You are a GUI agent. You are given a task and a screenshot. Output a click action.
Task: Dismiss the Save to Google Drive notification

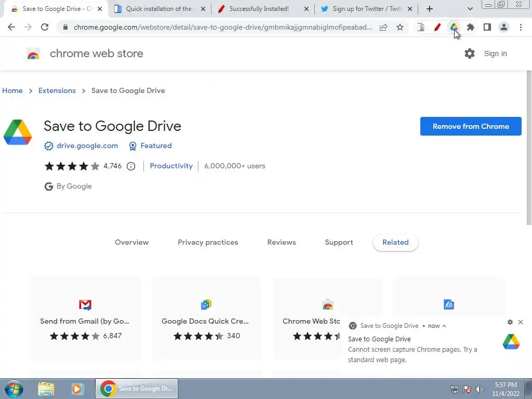pyautogui.click(x=521, y=322)
